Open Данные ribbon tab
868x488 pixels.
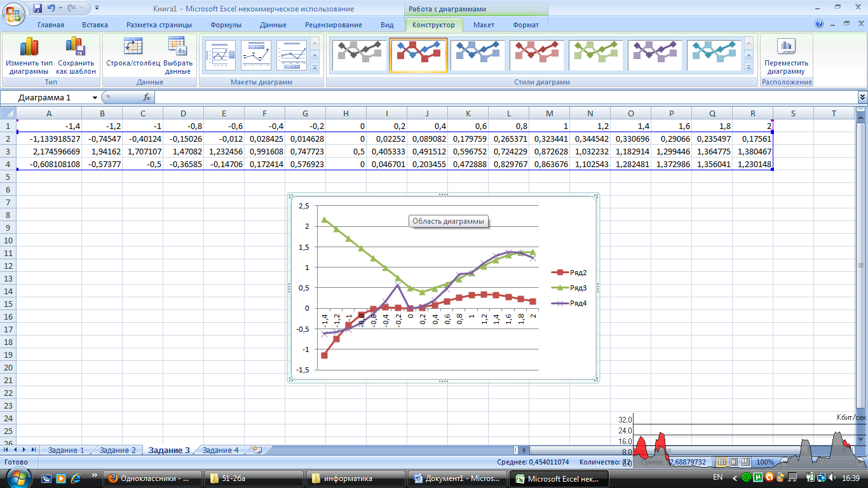click(273, 25)
